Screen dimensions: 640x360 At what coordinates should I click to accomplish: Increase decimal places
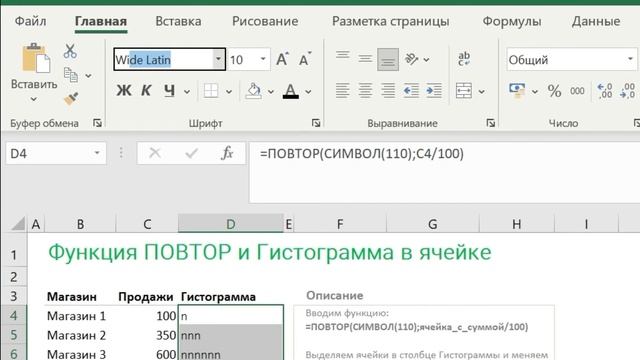pyautogui.click(x=604, y=91)
